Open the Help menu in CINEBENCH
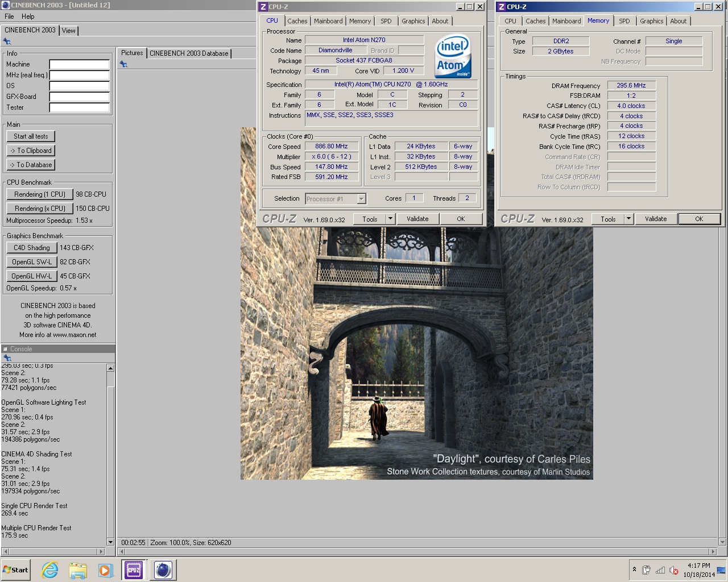Viewport: 728px width, 582px height. pos(28,16)
